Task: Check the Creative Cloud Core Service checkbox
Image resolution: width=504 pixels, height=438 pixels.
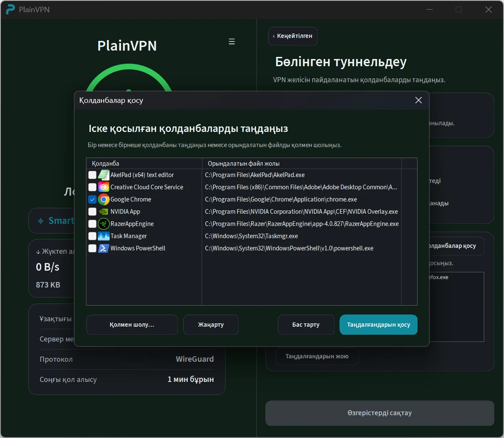Action: coord(92,187)
